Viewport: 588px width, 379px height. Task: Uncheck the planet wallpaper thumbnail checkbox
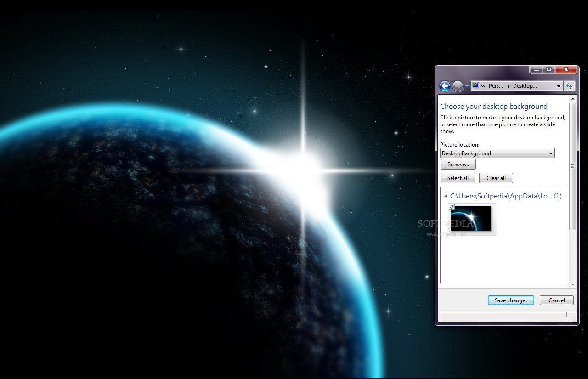(452, 207)
